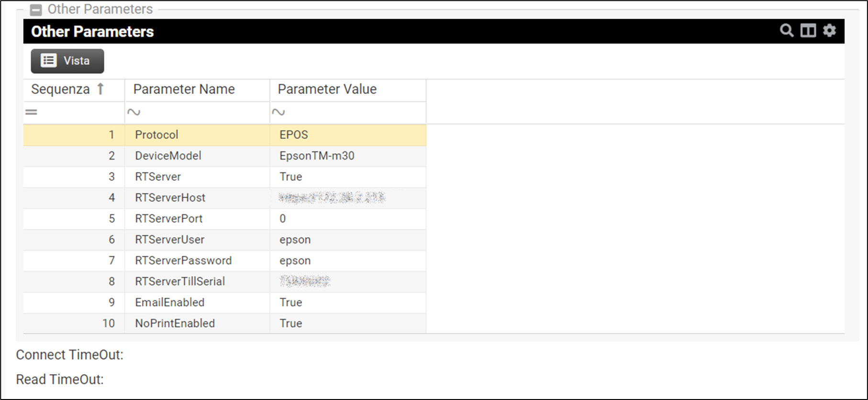Select the NoPrintEnabled parameter row
This screenshot has height=400, width=868.
coord(175,323)
